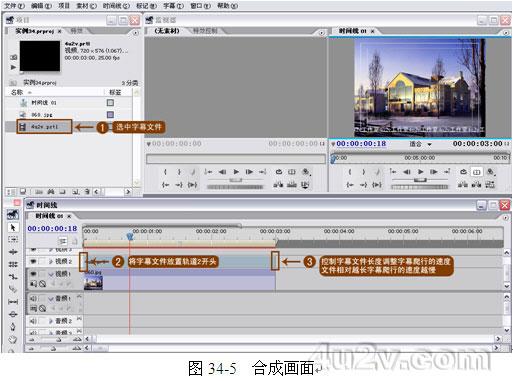Step one frame forward in the program monitor
The width and height of the screenshot is (513, 381).
[434, 172]
